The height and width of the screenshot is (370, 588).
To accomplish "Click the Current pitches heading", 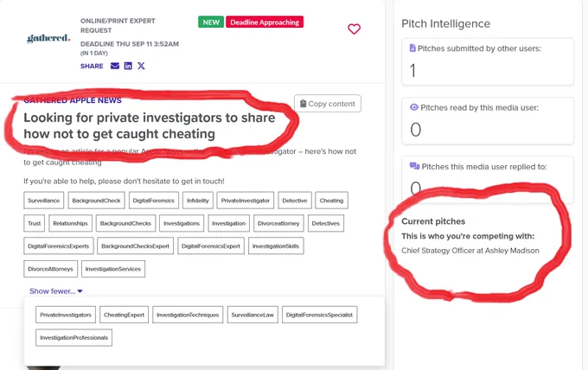I will click(433, 221).
